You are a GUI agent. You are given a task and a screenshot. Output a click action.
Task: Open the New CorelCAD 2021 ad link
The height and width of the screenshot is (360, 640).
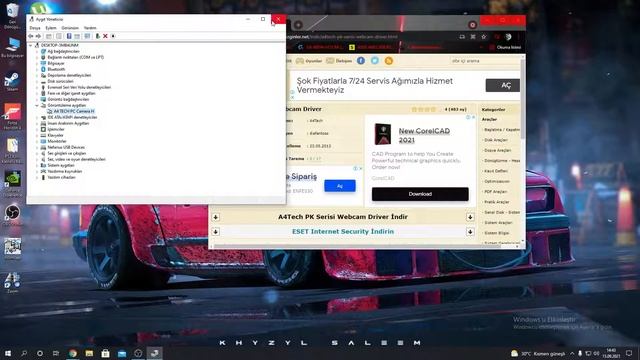pos(424,136)
